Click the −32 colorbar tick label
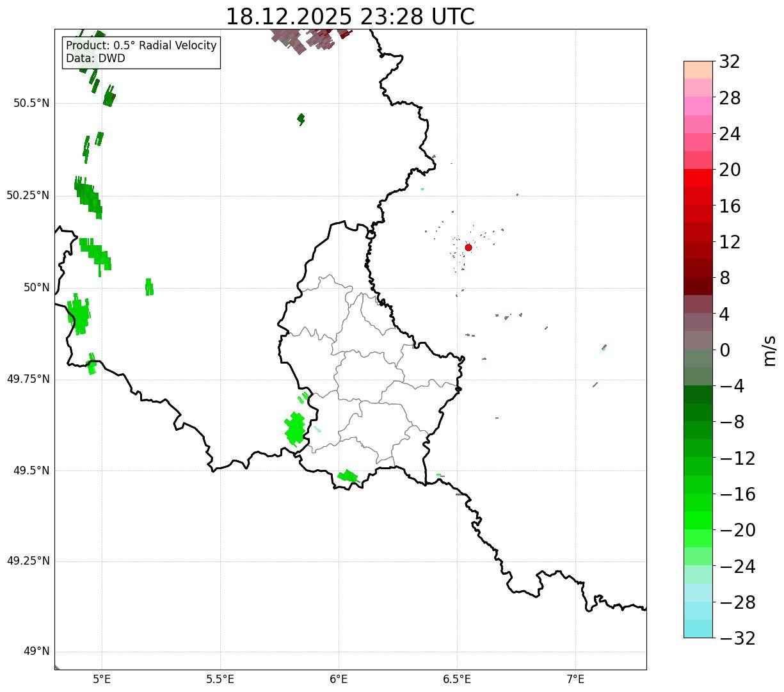The width and height of the screenshot is (784, 692). pyautogui.click(x=737, y=638)
